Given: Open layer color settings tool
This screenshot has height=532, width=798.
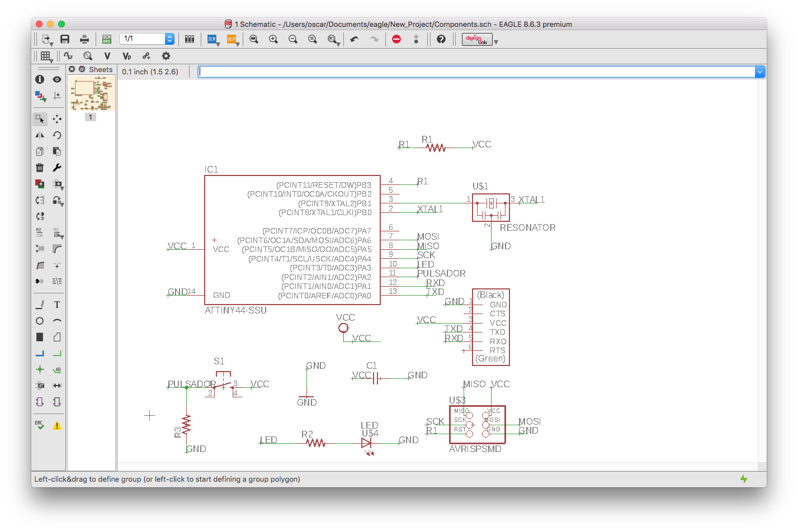Looking at the screenshot, I should point(40,96).
